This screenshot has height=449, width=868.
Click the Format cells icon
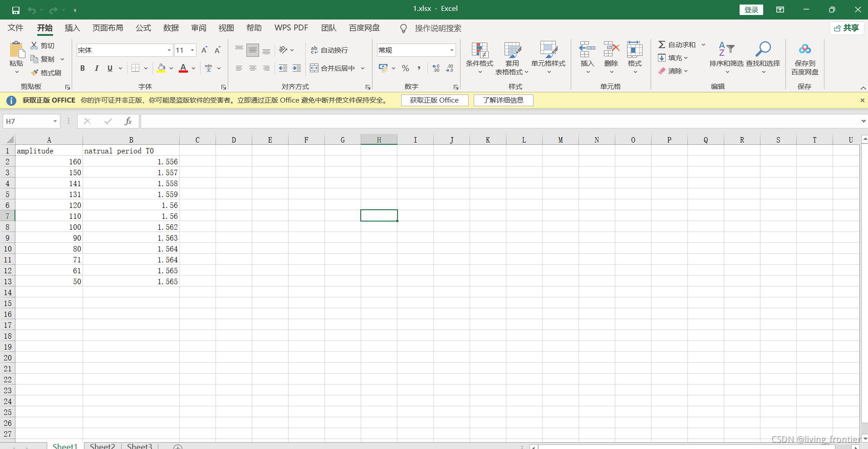point(635,49)
